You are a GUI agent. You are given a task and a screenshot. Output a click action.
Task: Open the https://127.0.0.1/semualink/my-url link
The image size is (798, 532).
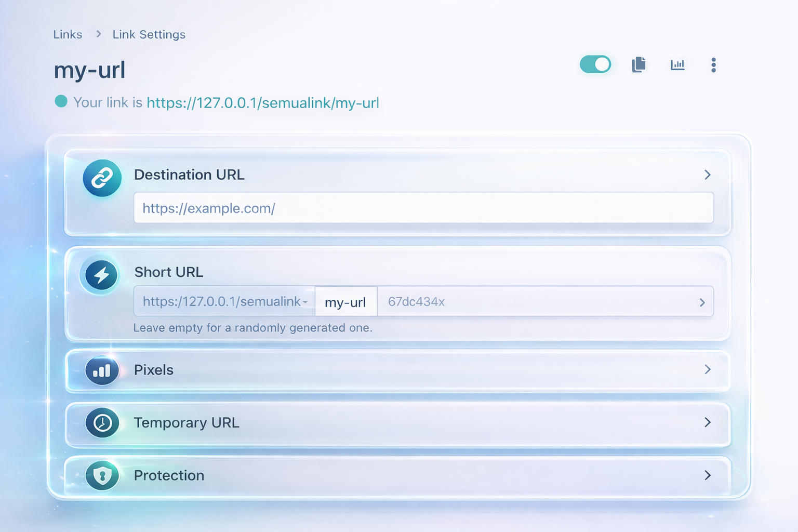[262, 103]
